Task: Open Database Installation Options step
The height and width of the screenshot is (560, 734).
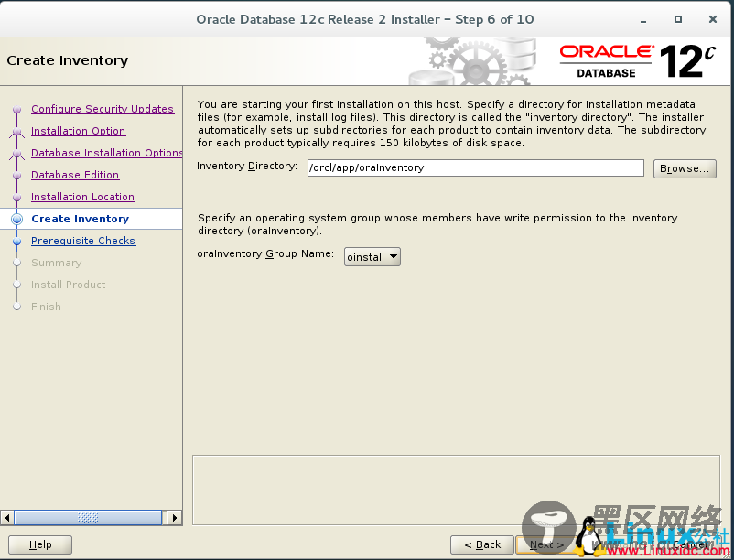Action: pyautogui.click(x=107, y=153)
